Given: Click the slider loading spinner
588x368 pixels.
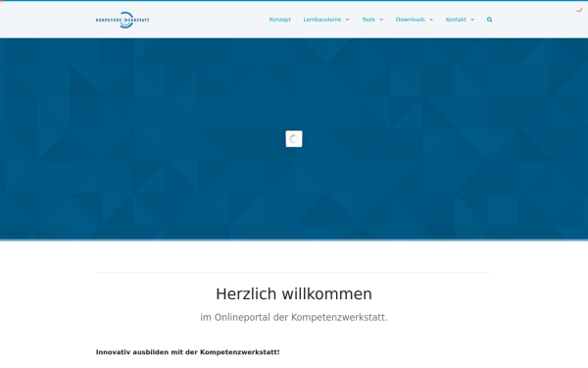Looking at the screenshot, I should pos(294,139).
